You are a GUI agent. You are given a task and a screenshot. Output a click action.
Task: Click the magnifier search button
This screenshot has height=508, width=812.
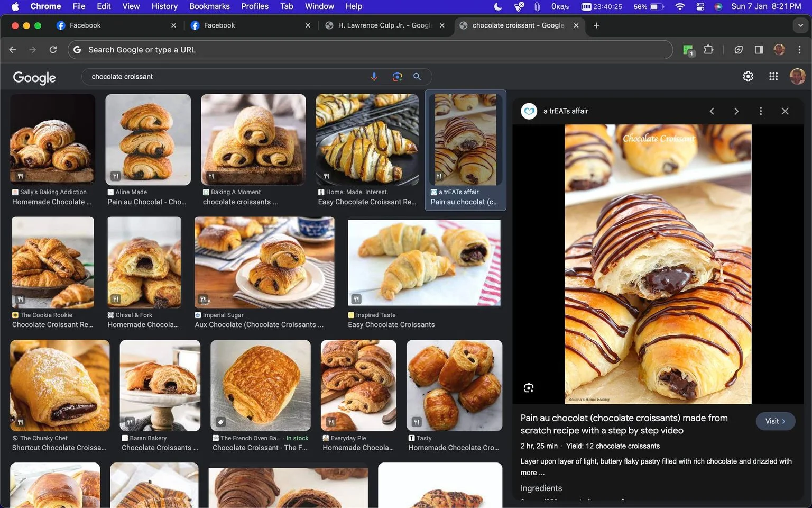[x=417, y=77]
